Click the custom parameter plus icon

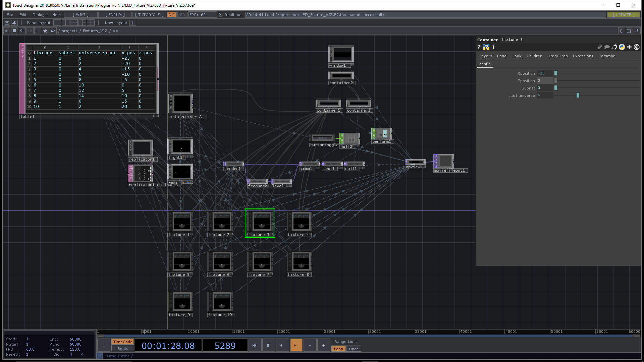629,47
